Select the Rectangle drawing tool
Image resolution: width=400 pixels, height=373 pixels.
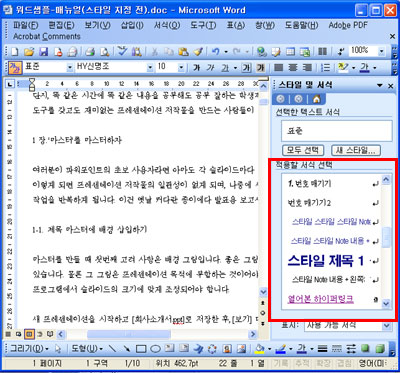(x=141, y=349)
